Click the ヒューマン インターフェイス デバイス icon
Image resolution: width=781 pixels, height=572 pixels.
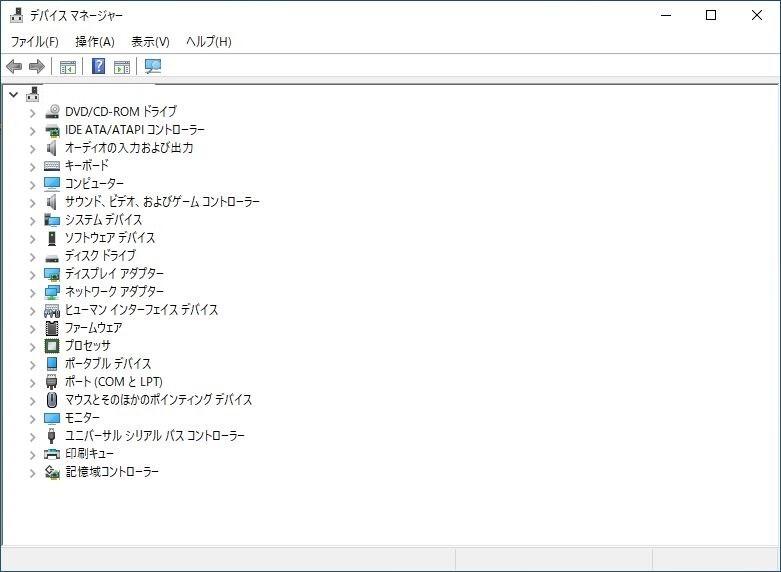click(x=52, y=310)
